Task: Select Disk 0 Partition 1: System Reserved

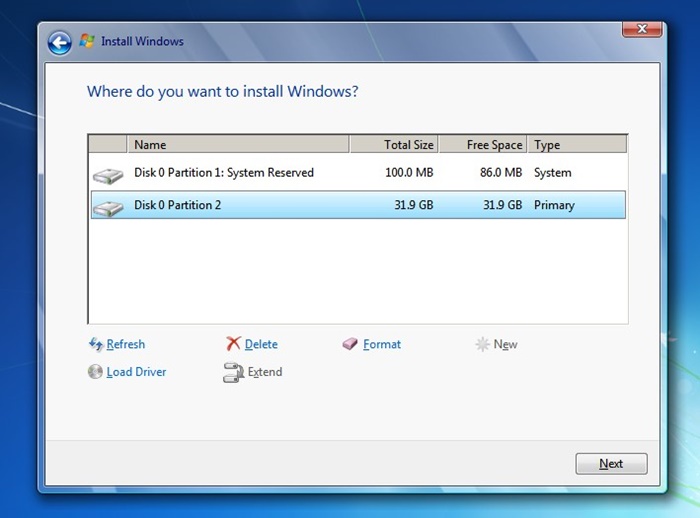Action: (x=358, y=173)
